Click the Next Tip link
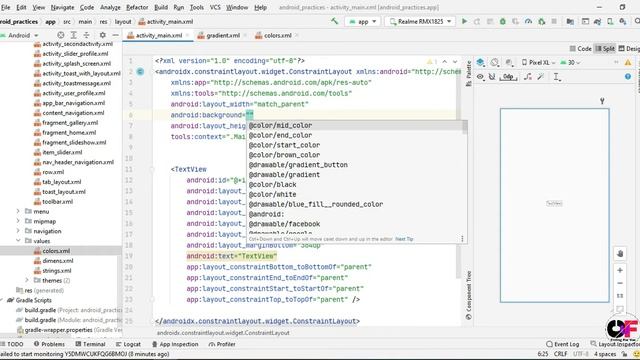Image resolution: width=640 pixels, height=360 pixels. (x=404, y=239)
